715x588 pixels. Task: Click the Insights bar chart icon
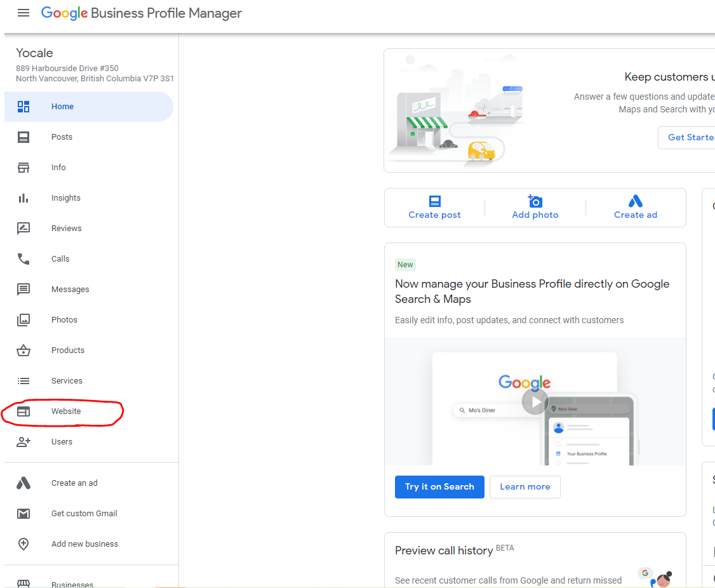click(23, 198)
